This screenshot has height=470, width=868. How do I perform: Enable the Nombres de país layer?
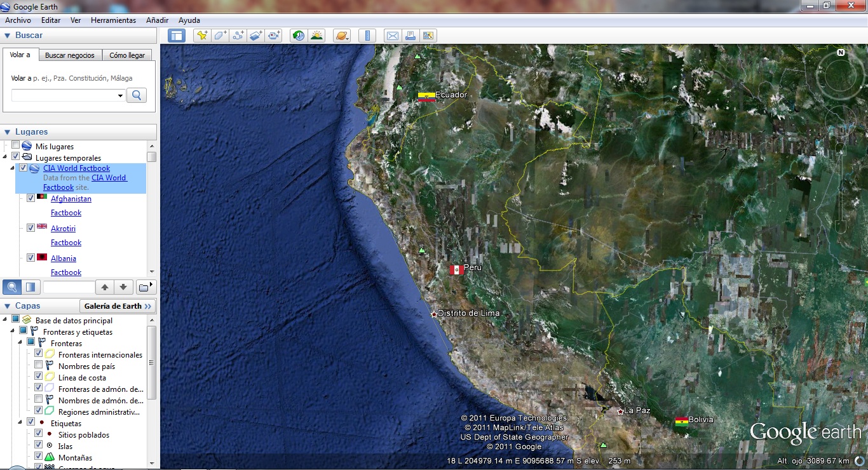click(x=37, y=366)
